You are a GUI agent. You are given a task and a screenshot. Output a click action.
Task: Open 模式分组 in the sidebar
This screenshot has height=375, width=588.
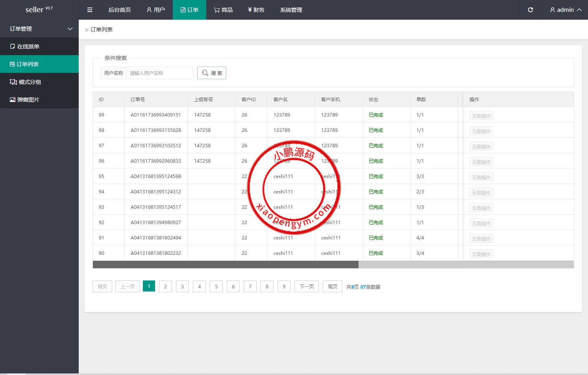pyautogui.click(x=39, y=82)
